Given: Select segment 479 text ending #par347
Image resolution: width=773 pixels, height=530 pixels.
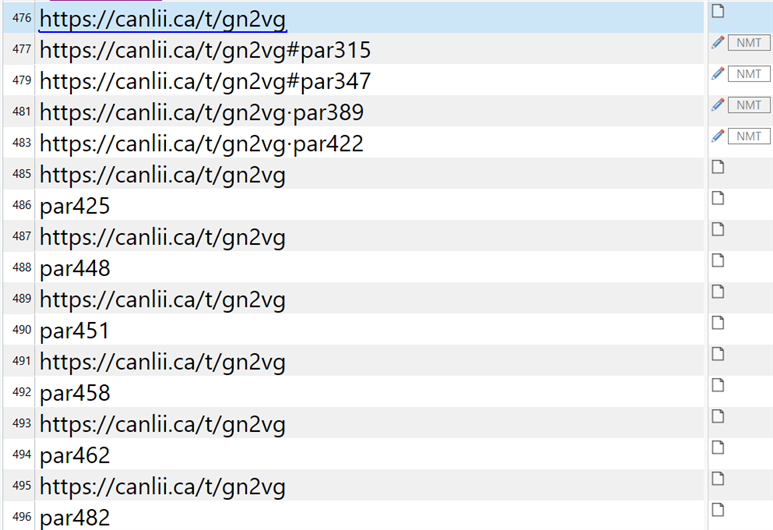Looking at the screenshot, I should (x=205, y=82).
